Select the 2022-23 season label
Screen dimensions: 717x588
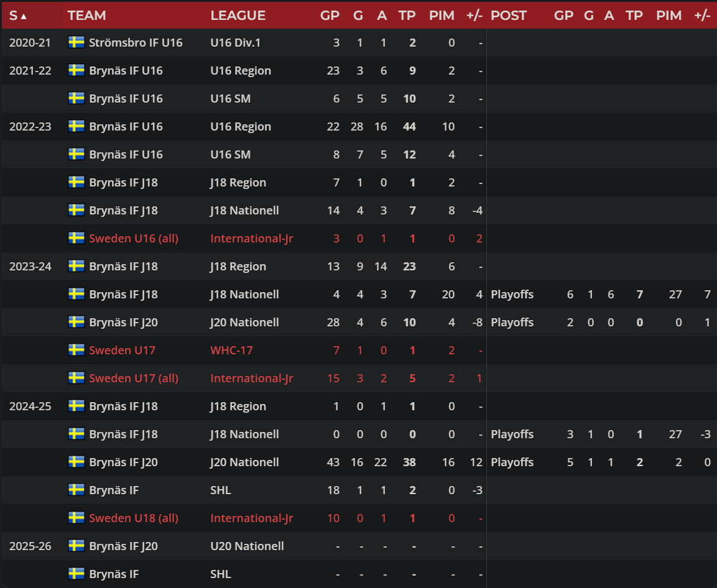30,127
